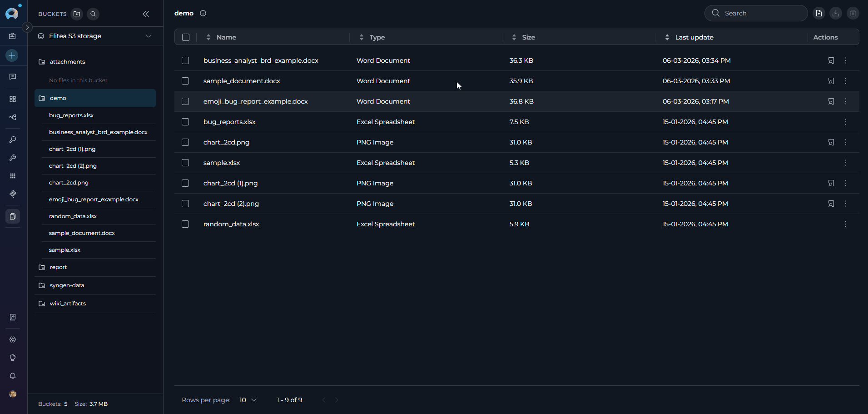This screenshot has height=414, width=868.
Task: Click emoji_bug_report_example.docx file name in table
Action: point(255,101)
